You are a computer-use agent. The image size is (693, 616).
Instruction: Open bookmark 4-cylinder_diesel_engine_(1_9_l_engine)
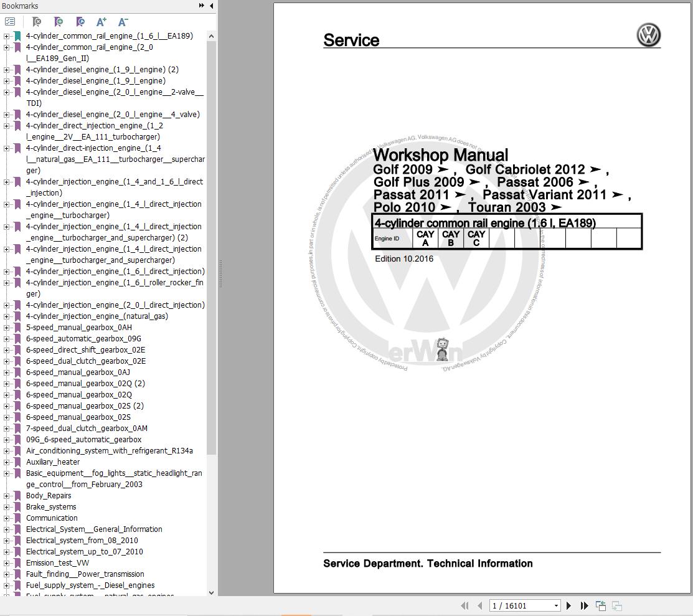[96, 81]
